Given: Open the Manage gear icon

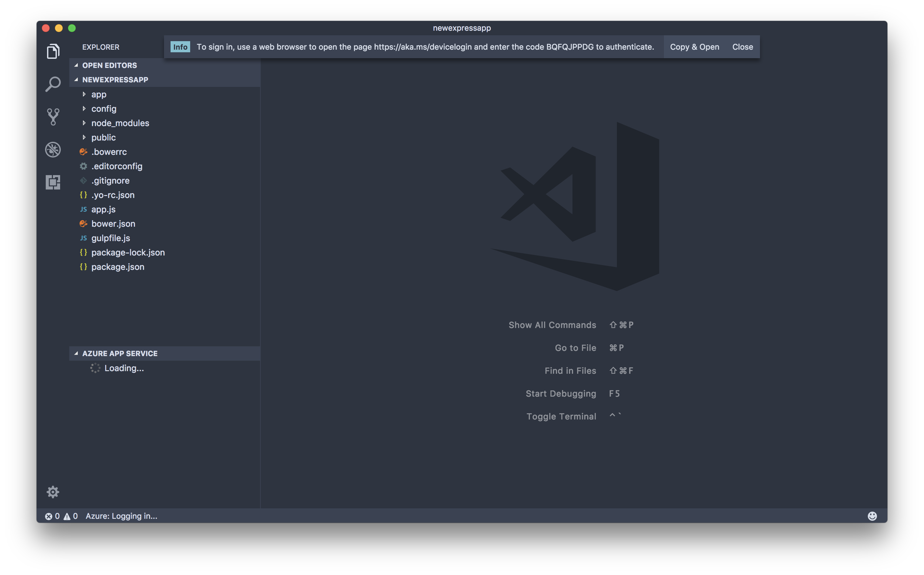Looking at the screenshot, I should pyautogui.click(x=53, y=492).
